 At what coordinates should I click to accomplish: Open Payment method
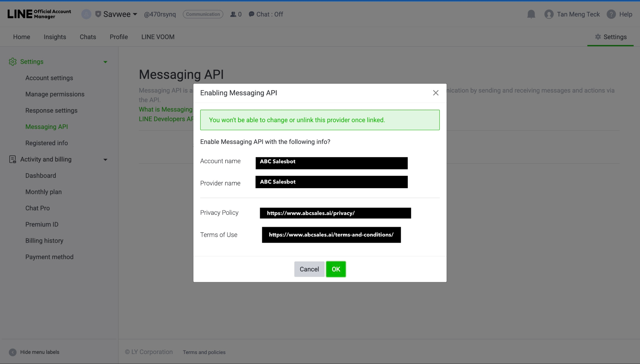(x=49, y=257)
